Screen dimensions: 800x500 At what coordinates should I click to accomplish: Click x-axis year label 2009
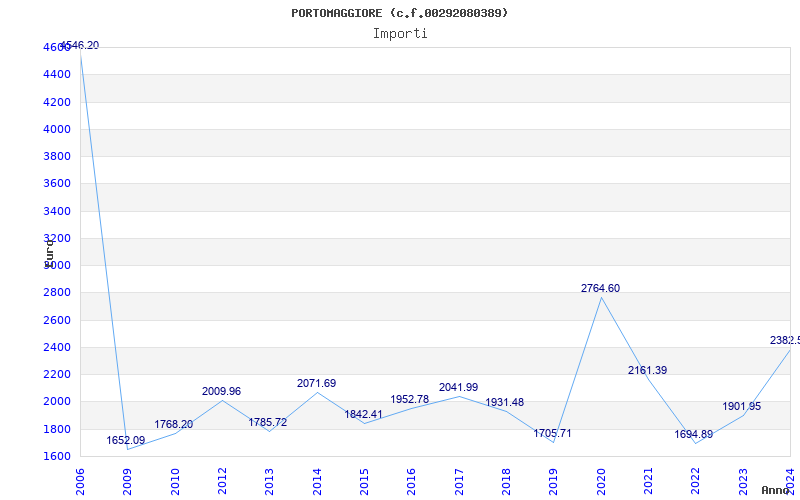(127, 481)
